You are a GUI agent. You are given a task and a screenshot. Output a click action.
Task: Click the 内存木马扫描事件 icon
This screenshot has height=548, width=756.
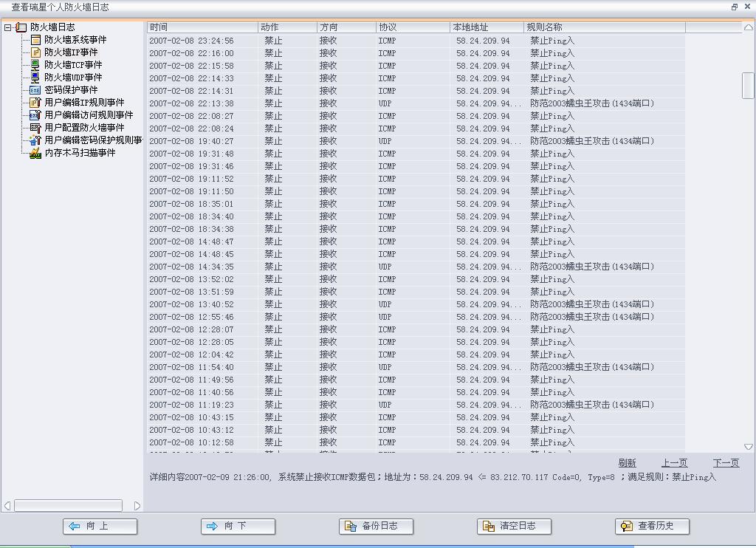(x=35, y=153)
